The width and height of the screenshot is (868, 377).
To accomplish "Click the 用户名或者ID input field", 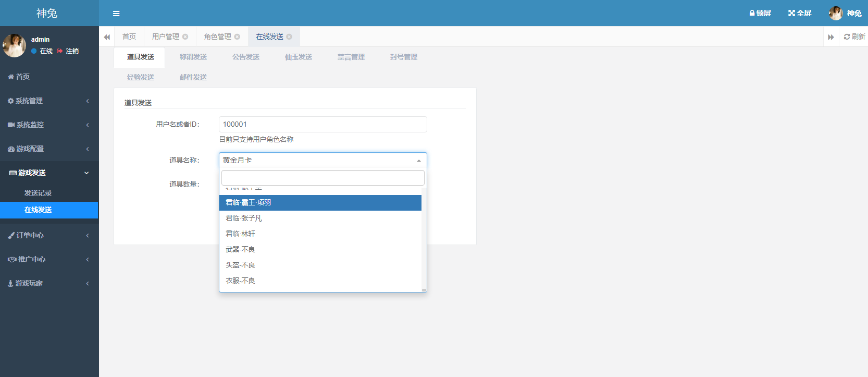I will [x=323, y=124].
